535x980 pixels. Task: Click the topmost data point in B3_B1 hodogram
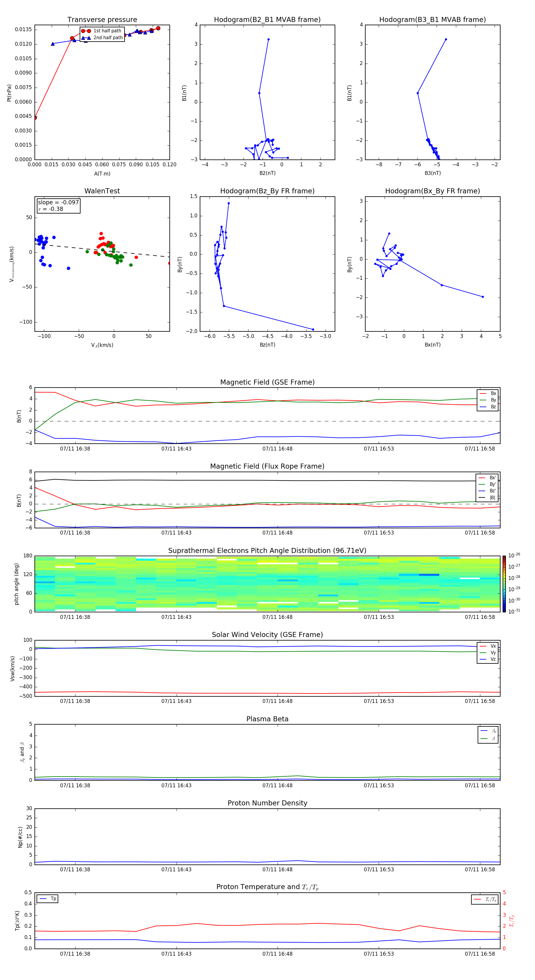point(446,39)
